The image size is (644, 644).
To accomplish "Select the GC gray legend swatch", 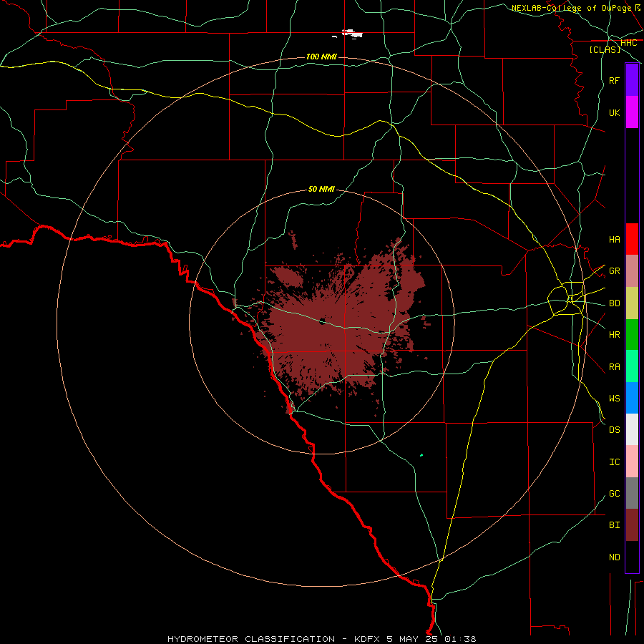I will (632, 493).
